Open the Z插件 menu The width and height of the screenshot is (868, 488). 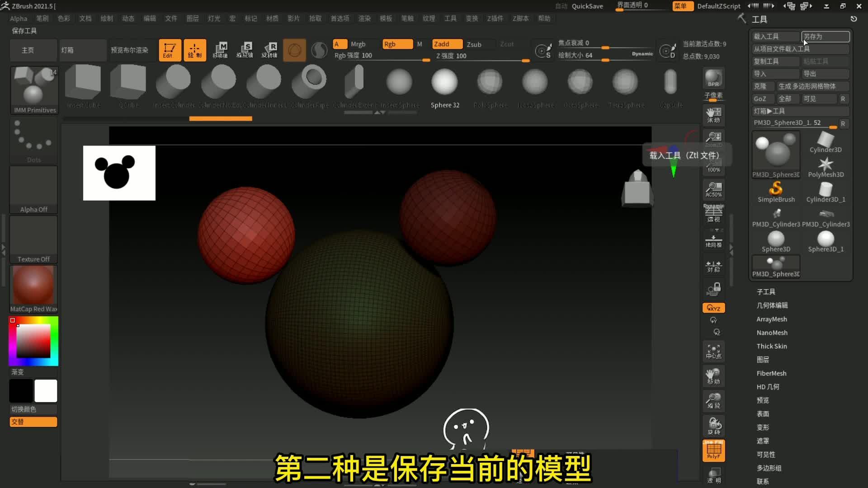495,19
